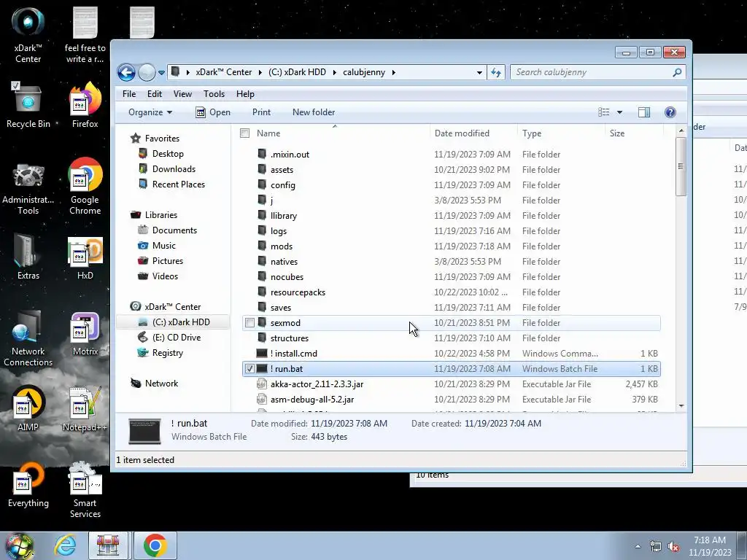This screenshot has width=747, height=560.
Task: Open the Extras desktop icon
Action: [28, 257]
